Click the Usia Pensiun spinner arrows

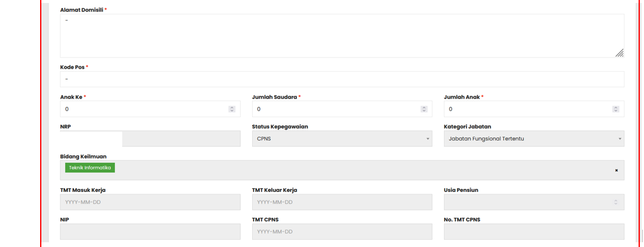[615, 202]
